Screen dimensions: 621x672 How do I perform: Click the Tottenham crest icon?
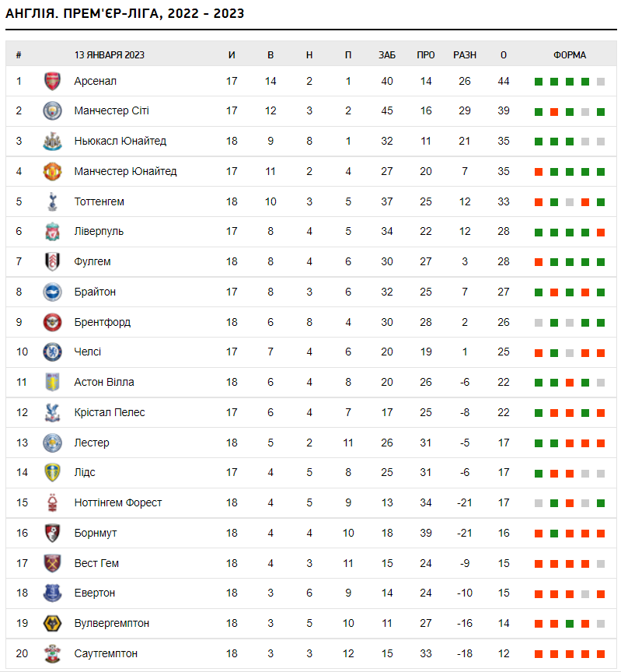[52, 201]
